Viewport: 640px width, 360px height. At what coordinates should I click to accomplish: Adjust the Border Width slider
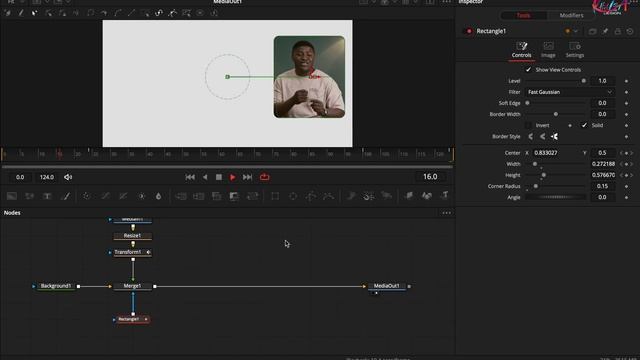[556, 114]
